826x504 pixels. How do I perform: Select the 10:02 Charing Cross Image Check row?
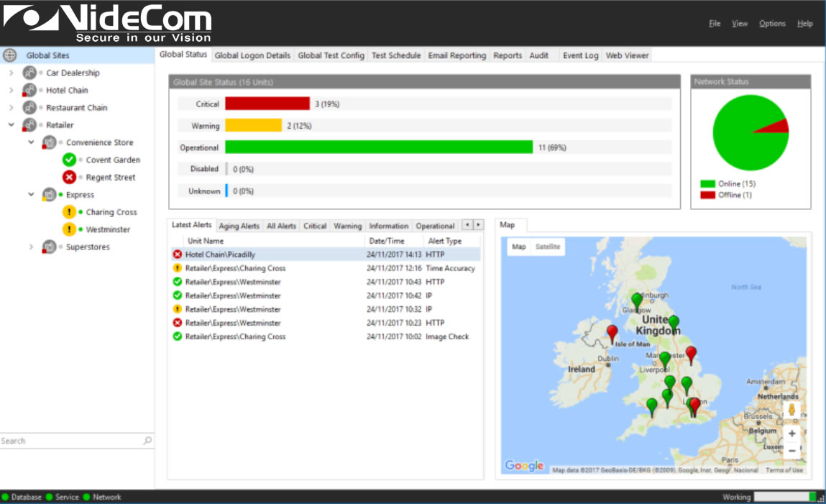coord(326,336)
